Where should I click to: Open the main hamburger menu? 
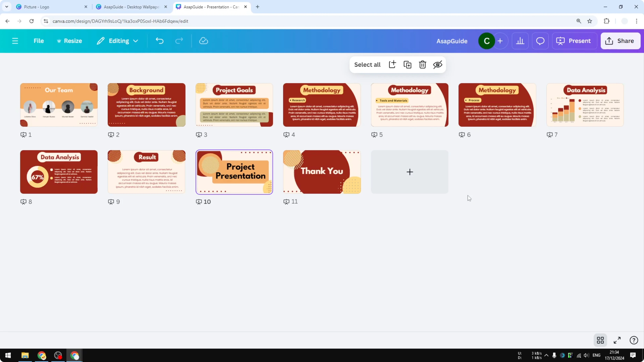(15, 41)
